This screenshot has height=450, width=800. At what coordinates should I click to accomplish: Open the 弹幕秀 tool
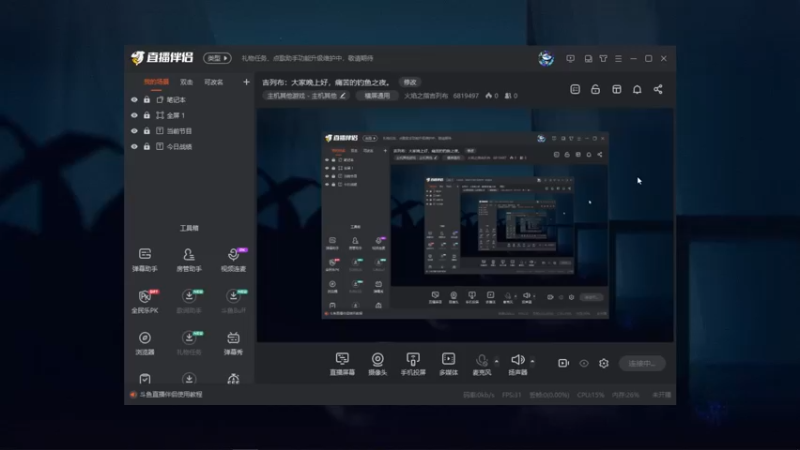233,343
